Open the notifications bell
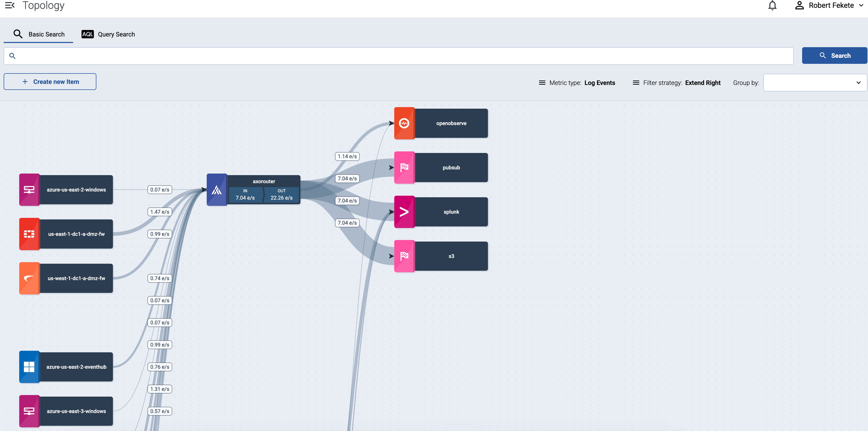868x431 pixels. click(772, 5)
